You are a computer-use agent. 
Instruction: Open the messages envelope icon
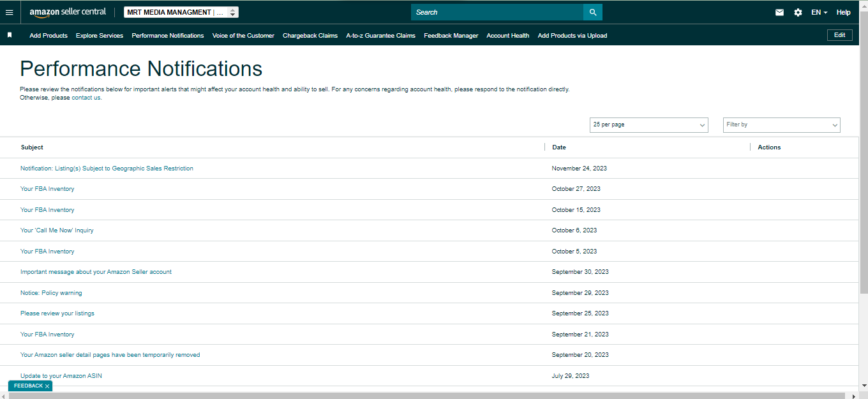pos(779,12)
